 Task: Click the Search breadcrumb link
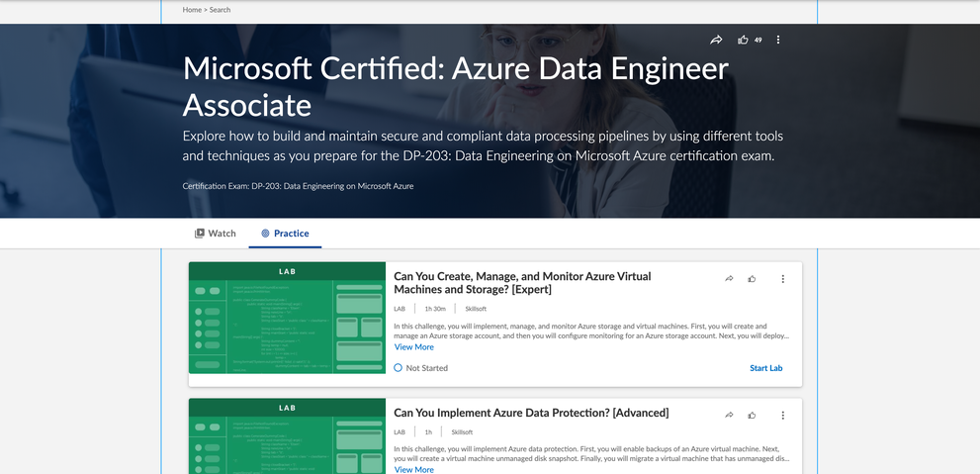point(220,10)
